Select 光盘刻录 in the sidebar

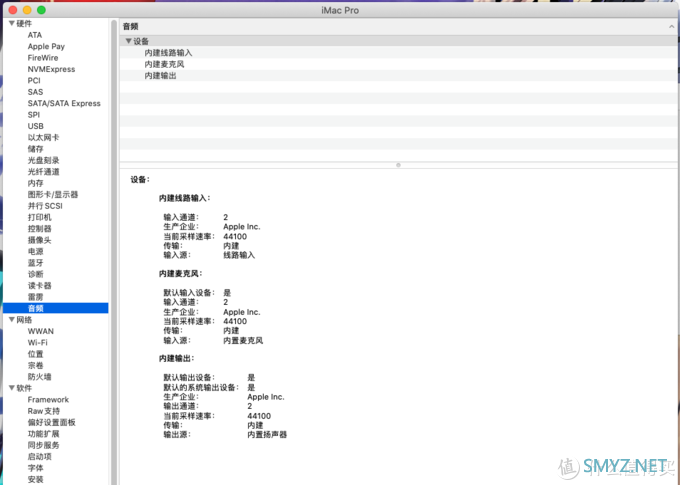[43, 160]
